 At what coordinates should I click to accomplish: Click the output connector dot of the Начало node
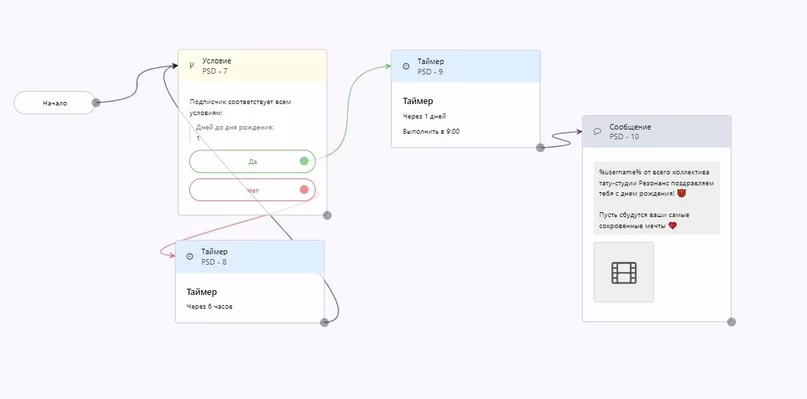(96, 102)
